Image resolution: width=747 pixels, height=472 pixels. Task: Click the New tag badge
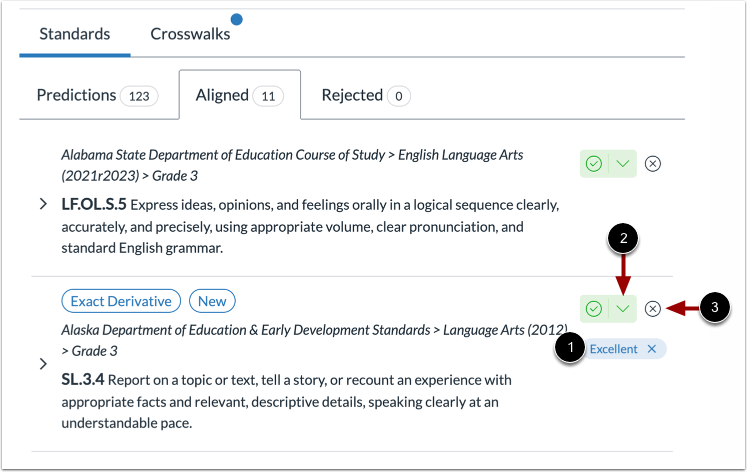(212, 300)
